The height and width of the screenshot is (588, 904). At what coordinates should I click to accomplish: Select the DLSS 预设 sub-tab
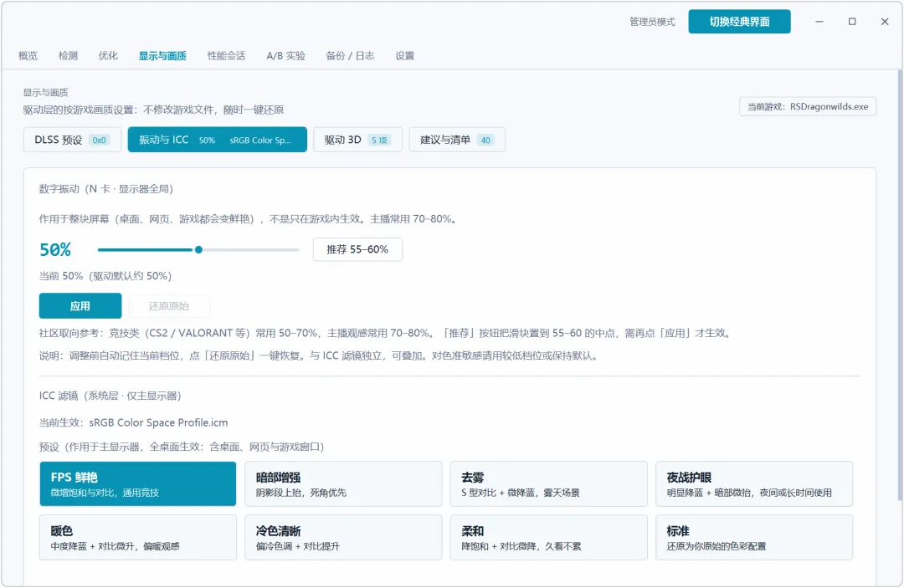72,140
